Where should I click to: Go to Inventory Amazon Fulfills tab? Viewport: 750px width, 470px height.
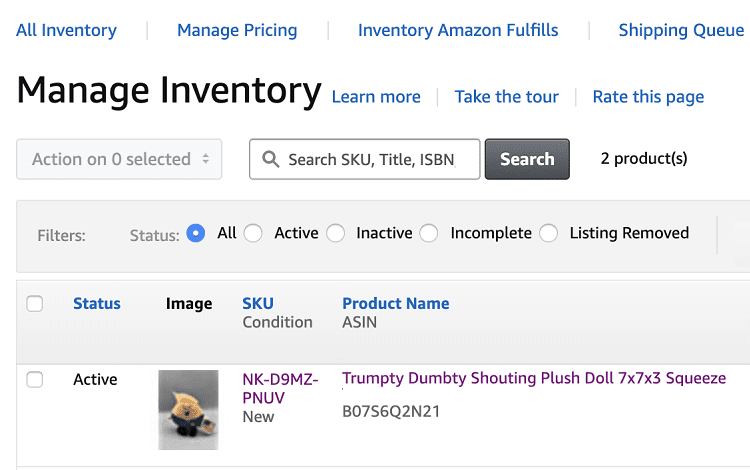coord(458,30)
